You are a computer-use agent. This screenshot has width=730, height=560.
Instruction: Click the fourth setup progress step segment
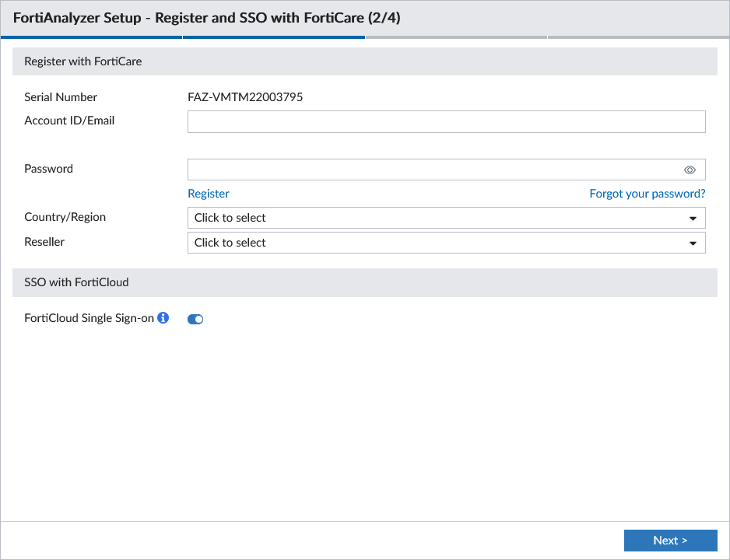coord(638,37)
